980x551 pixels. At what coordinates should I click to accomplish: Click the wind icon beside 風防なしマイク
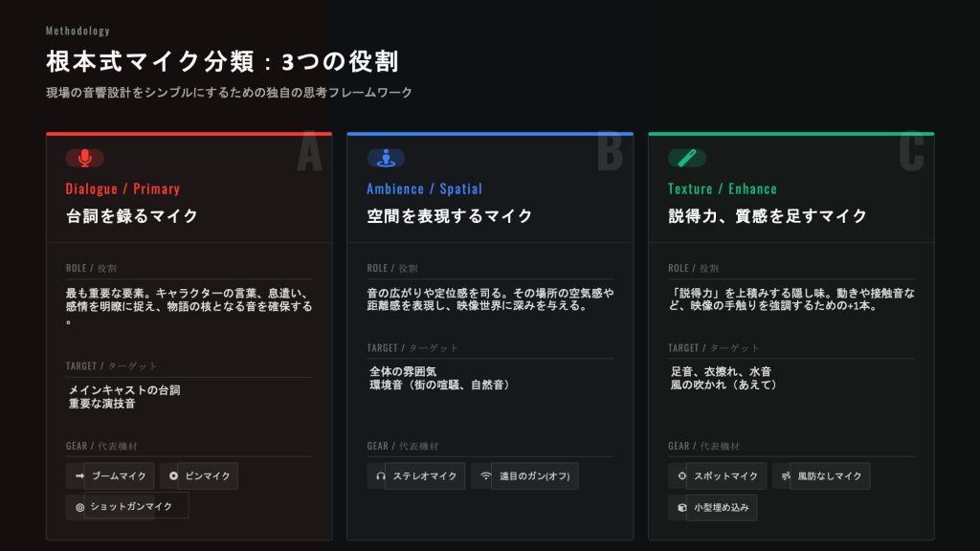(x=786, y=475)
